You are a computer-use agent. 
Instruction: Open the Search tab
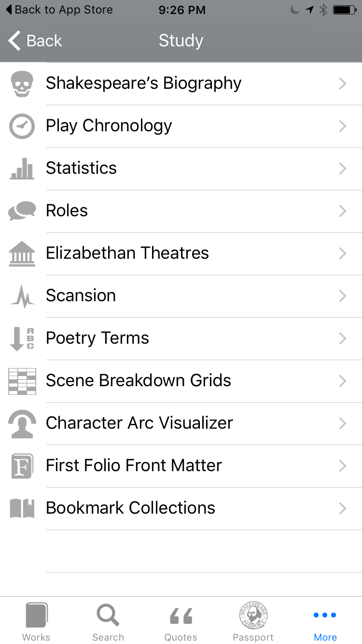pos(108,622)
